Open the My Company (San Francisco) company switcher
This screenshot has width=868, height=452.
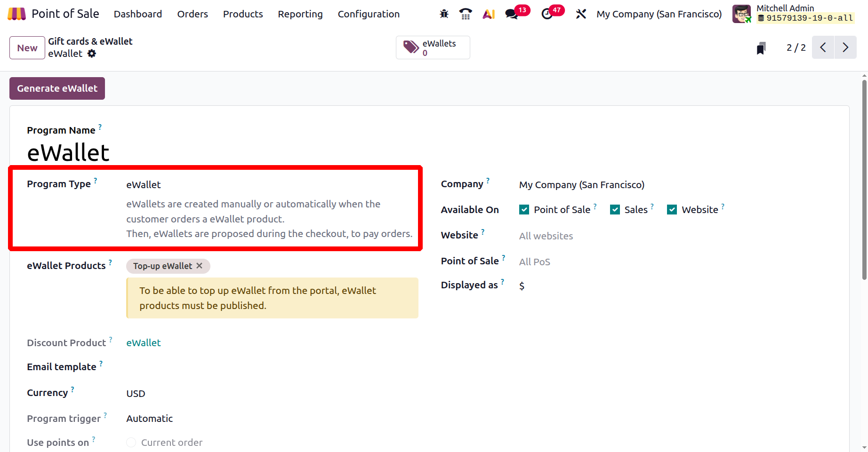point(658,14)
